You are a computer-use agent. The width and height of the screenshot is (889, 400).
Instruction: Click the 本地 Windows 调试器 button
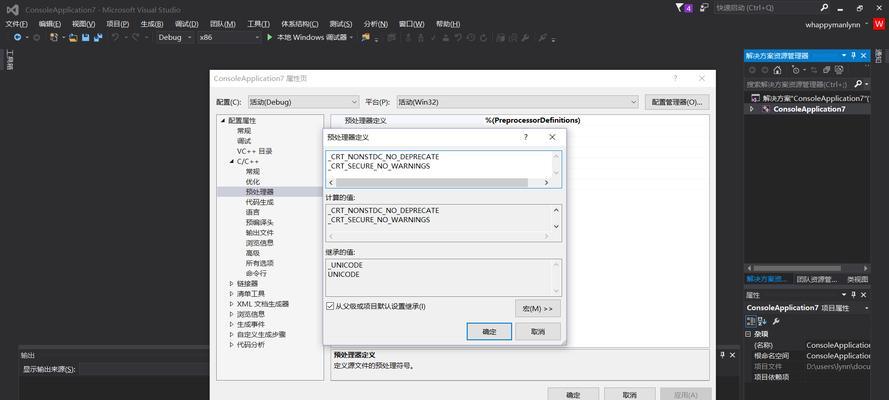pyautogui.click(x=311, y=37)
